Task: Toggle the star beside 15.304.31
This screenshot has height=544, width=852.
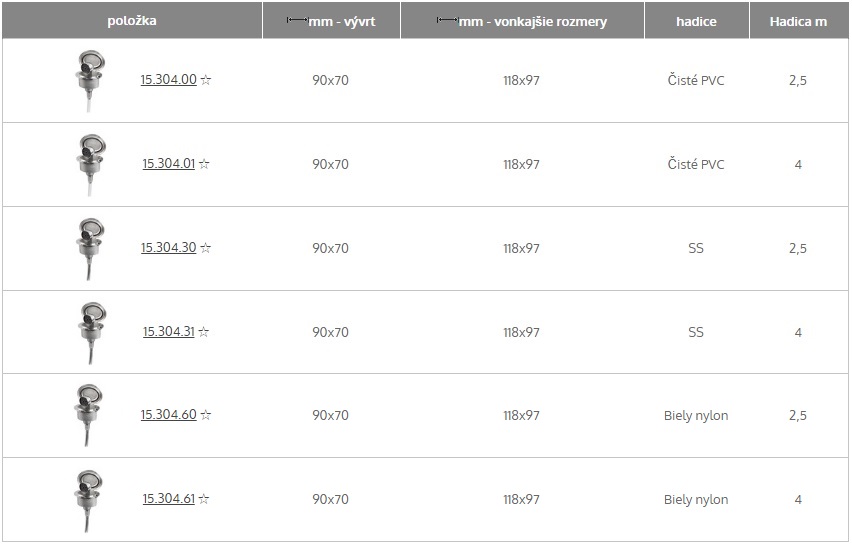Action: [204, 332]
